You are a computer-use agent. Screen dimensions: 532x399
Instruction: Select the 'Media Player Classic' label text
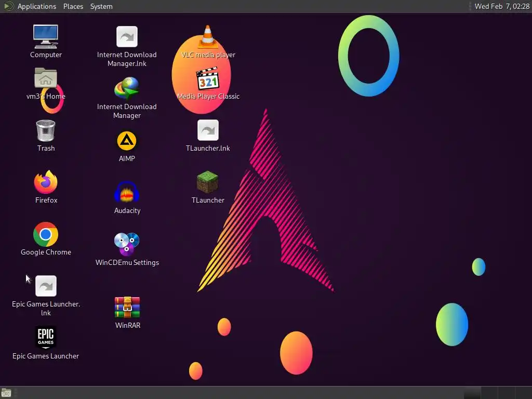[208, 96]
